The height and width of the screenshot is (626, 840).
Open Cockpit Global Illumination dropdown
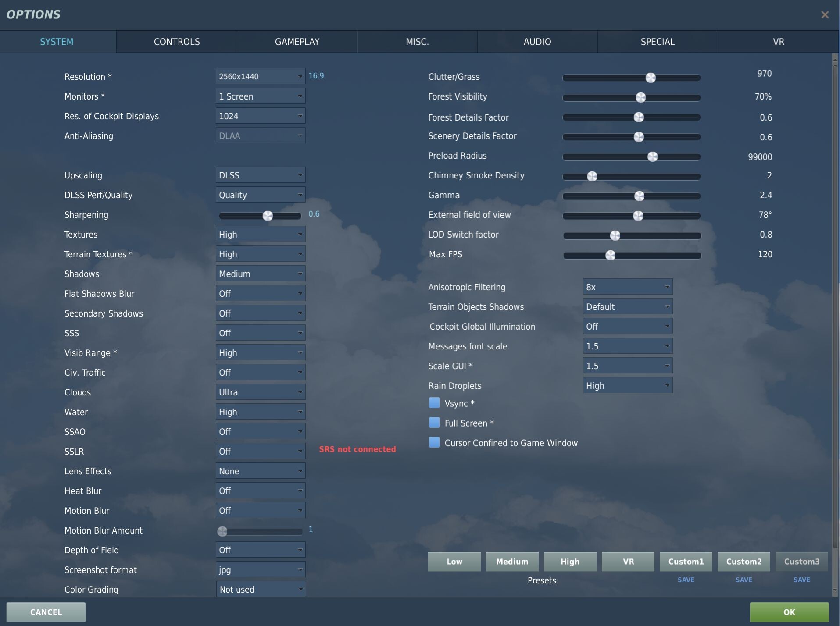click(627, 326)
